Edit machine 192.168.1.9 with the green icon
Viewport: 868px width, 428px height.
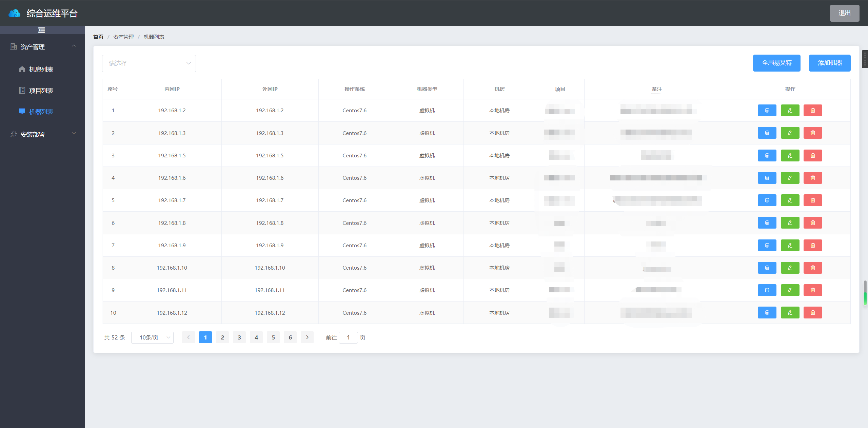click(x=790, y=245)
